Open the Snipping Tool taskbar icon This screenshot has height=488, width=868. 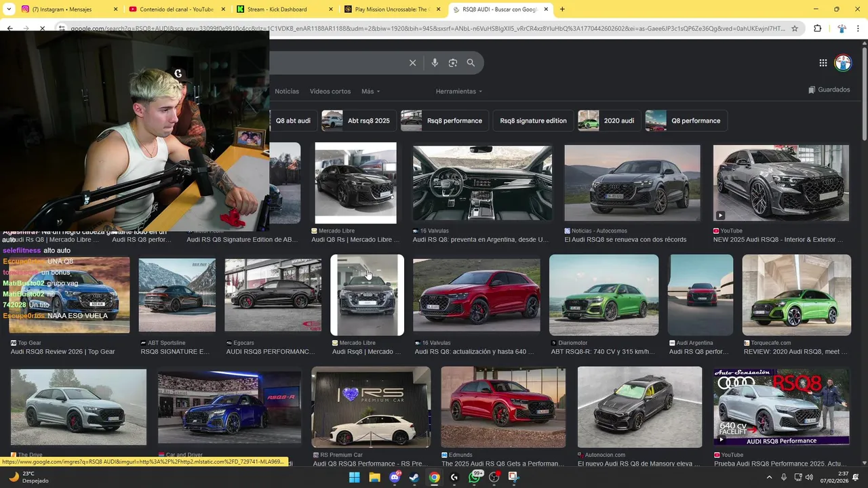pos(513,477)
